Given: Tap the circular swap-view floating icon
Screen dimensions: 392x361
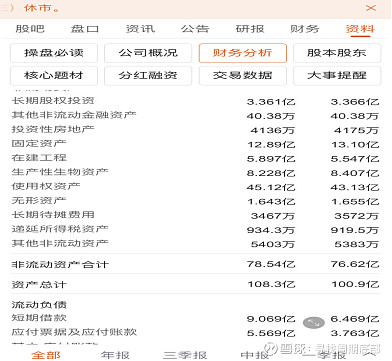Looking at the screenshot, I should click(314, 322).
